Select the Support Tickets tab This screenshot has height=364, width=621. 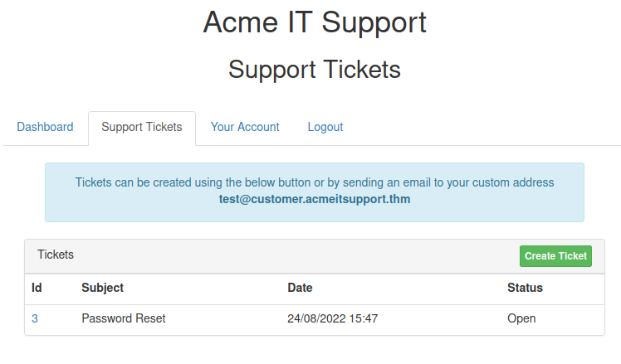(142, 127)
